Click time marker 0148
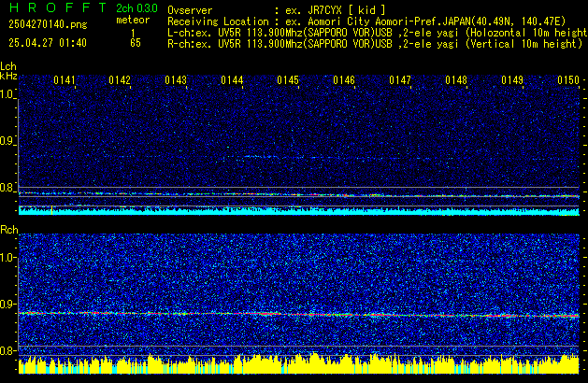This screenshot has height=383, width=588. 456,80
